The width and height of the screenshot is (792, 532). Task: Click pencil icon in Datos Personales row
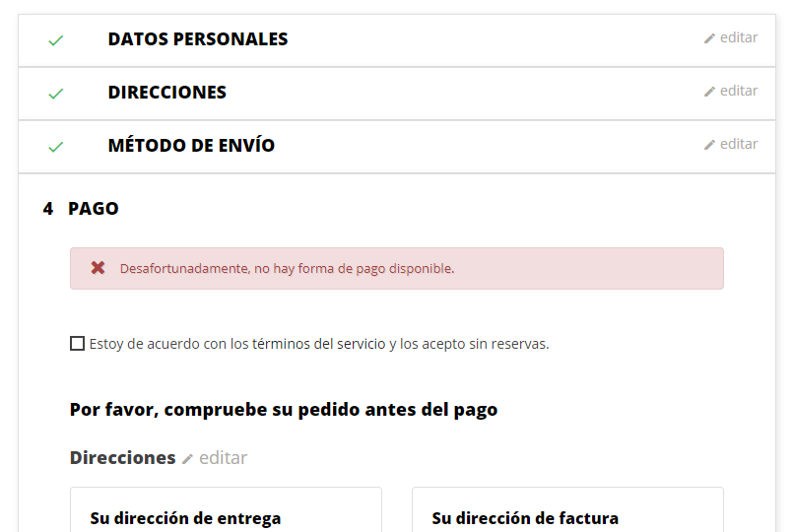tap(709, 38)
